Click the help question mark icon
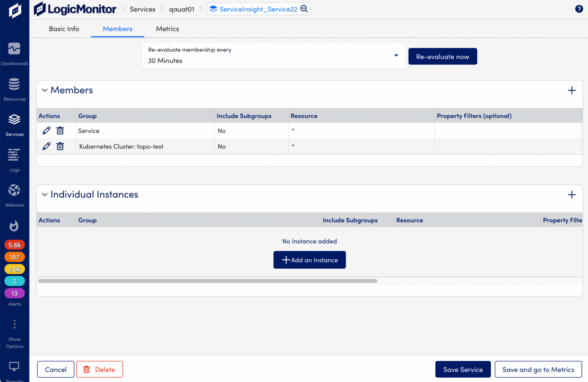 (579, 8)
